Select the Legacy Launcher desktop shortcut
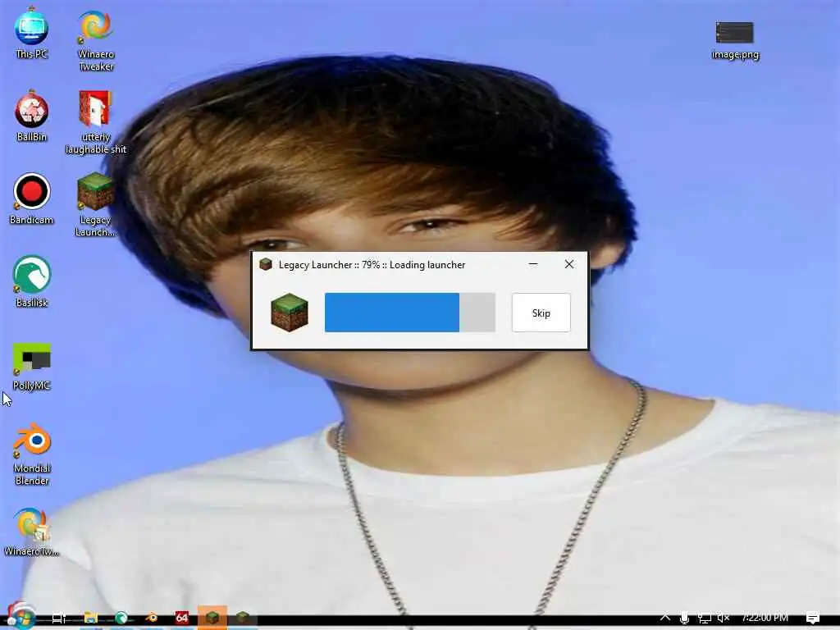 95,205
